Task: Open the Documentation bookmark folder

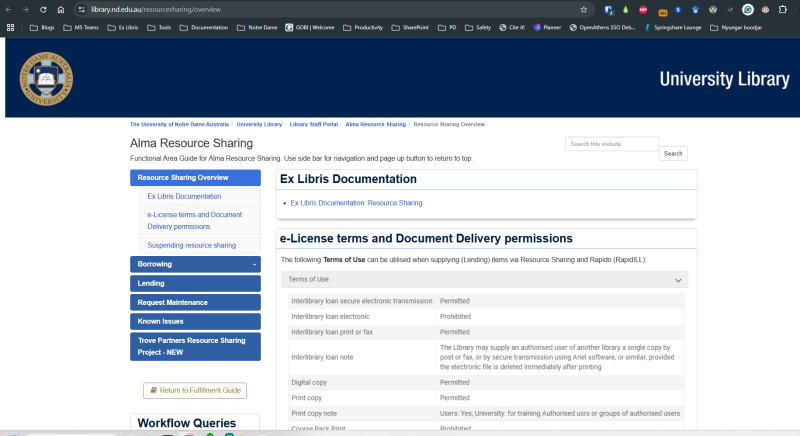Action: [x=204, y=28]
